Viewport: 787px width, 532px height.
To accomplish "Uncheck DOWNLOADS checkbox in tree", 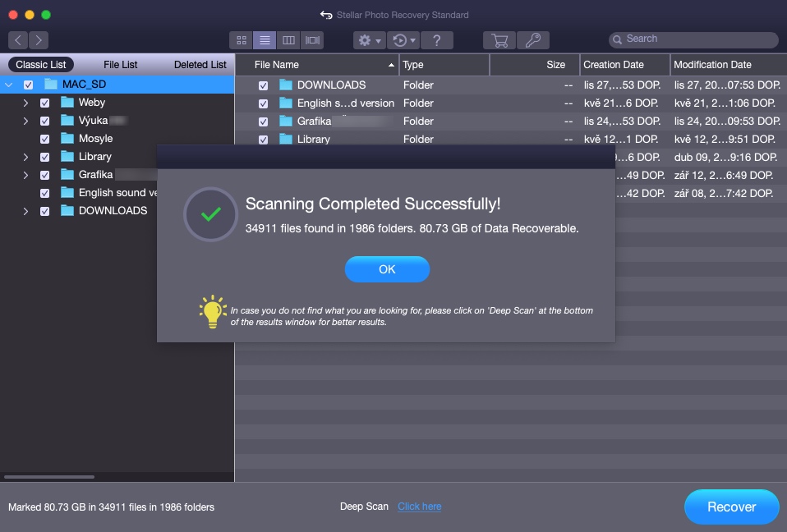I will coord(44,211).
